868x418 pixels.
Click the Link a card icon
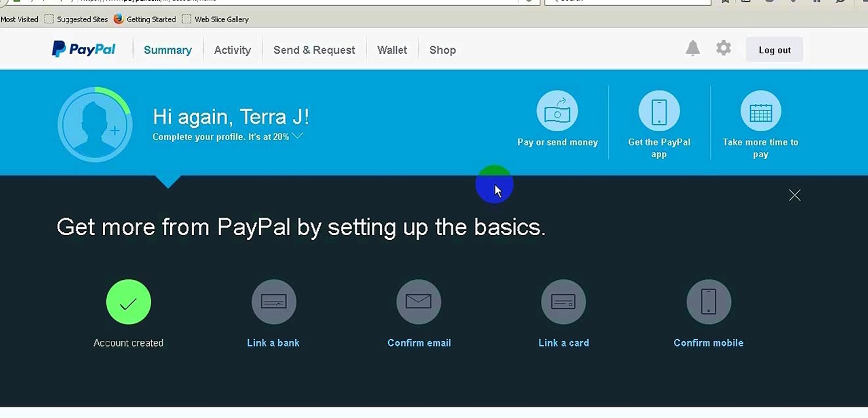point(564,302)
